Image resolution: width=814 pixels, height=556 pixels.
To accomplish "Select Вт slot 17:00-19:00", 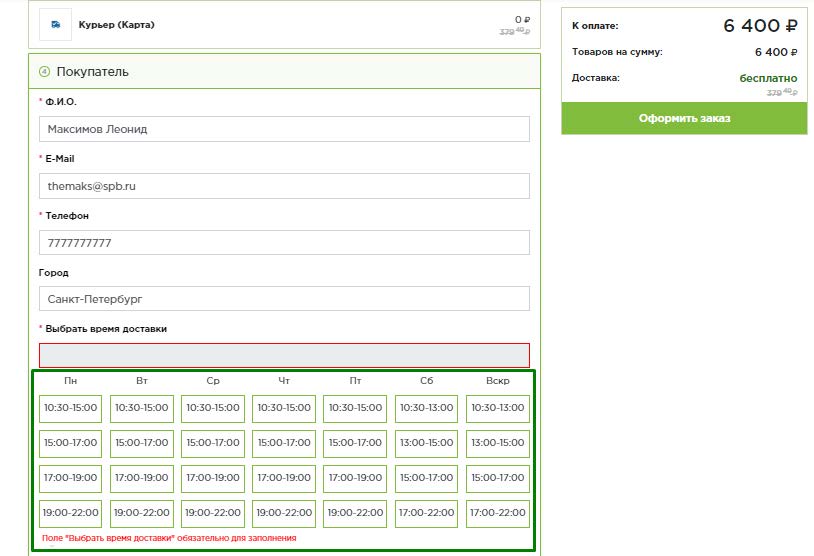I will (x=142, y=478).
